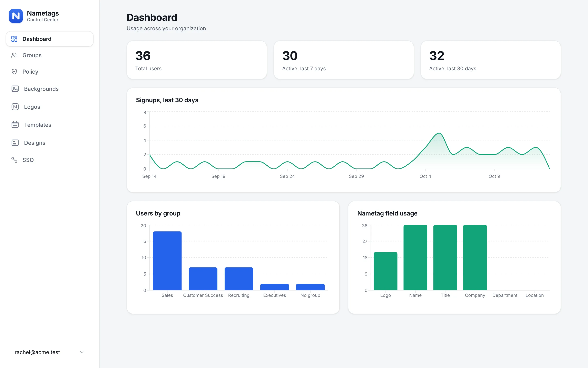Screen dimensions: 588x368
Task: Click the No group bar
Action: coord(310,287)
